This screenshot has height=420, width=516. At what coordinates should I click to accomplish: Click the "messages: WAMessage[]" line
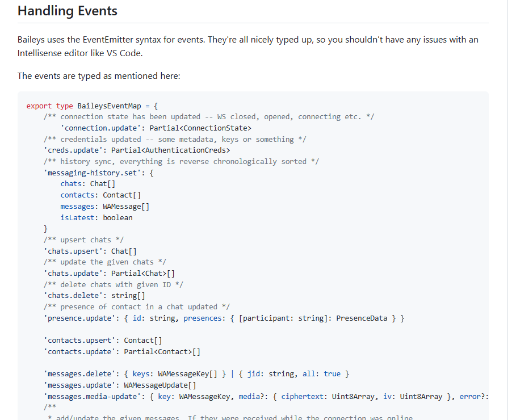click(105, 207)
